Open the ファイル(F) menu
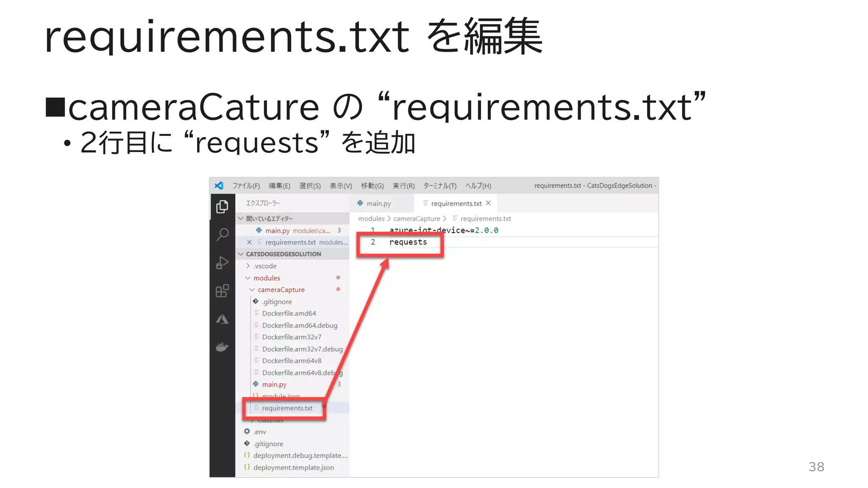The image size is (868, 488). pyautogui.click(x=246, y=186)
